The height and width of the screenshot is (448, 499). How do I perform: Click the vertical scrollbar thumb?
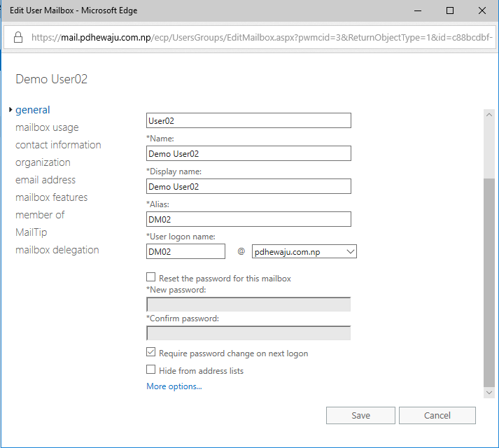[x=489, y=280]
